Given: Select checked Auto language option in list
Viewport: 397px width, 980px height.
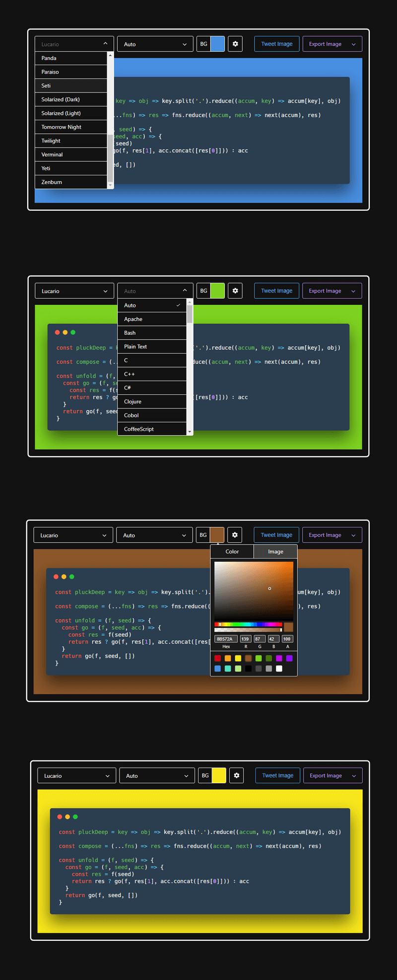Looking at the screenshot, I should (152, 305).
